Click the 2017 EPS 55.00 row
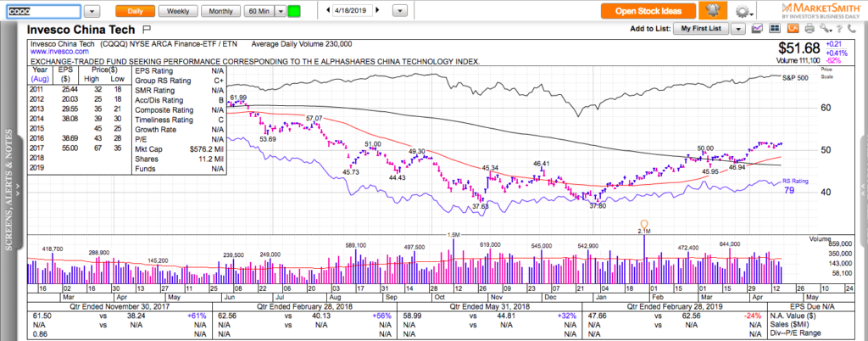Screen dimensions: 868x341 click(x=81, y=148)
